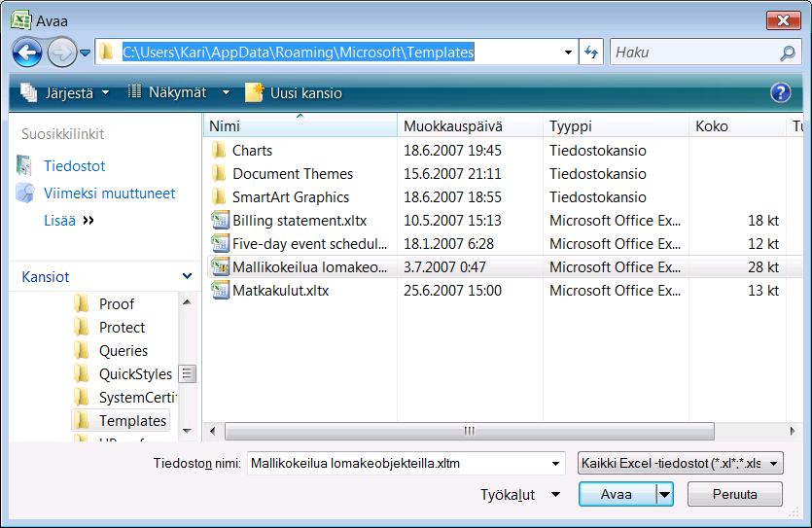
Task: Create a new folder with Uusi kansio
Action: pyautogui.click(x=293, y=93)
